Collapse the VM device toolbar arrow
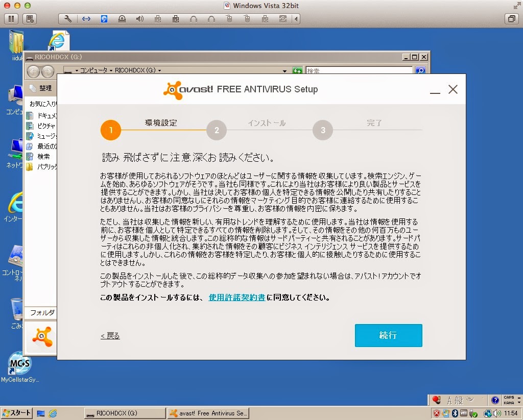Viewport: 523px width, 420px height. pos(296,19)
